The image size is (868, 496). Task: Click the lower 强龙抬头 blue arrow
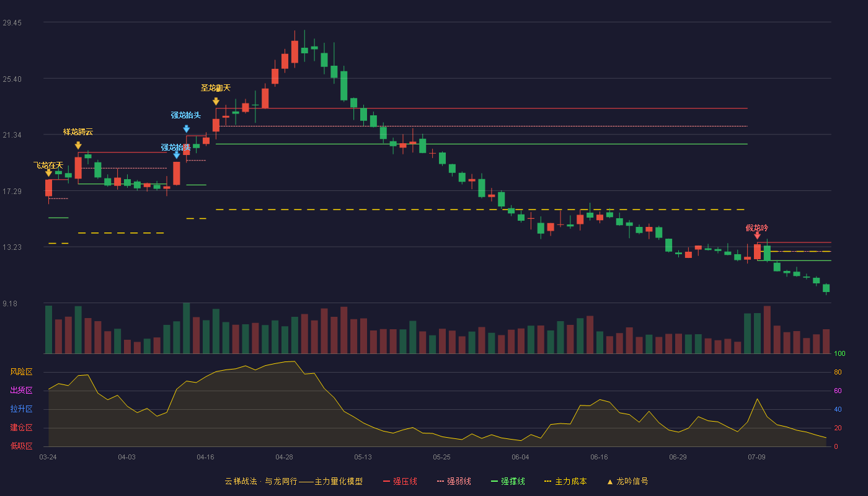pos(177,155)
